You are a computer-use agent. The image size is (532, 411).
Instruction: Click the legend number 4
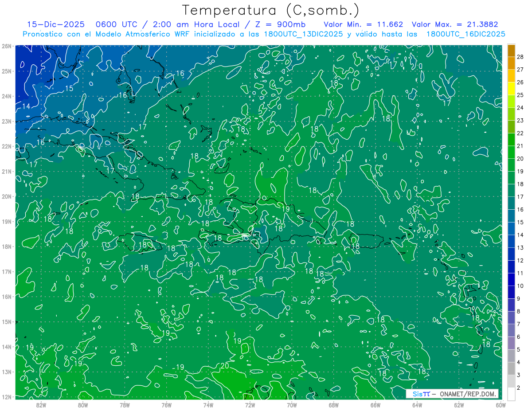[519, 363]
